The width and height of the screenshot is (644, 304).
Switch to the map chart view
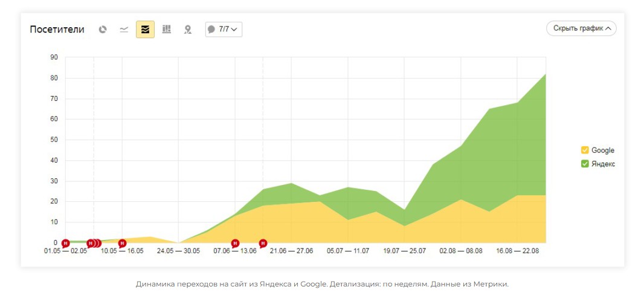coord(188,29)
